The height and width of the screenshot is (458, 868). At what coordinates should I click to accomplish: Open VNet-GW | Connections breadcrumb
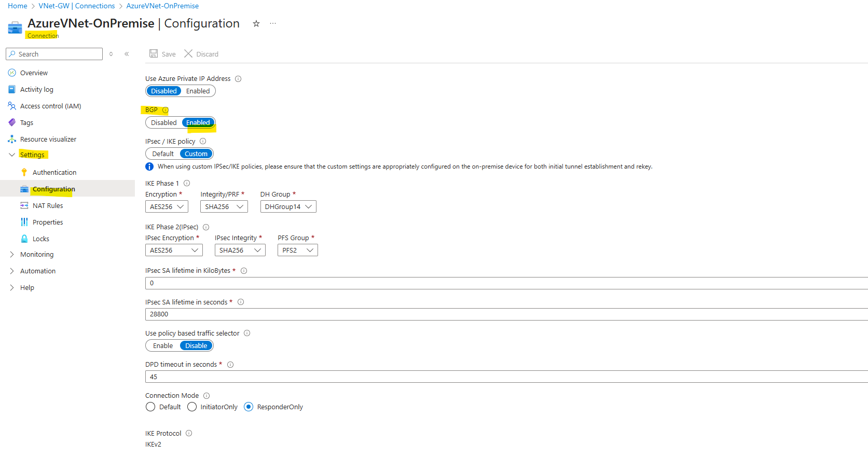(77, 6)
